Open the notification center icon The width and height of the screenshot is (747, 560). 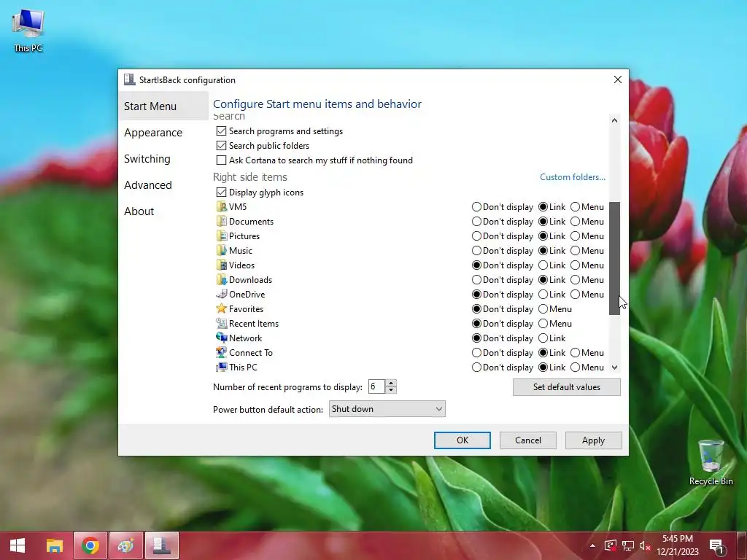coord(716,545)
